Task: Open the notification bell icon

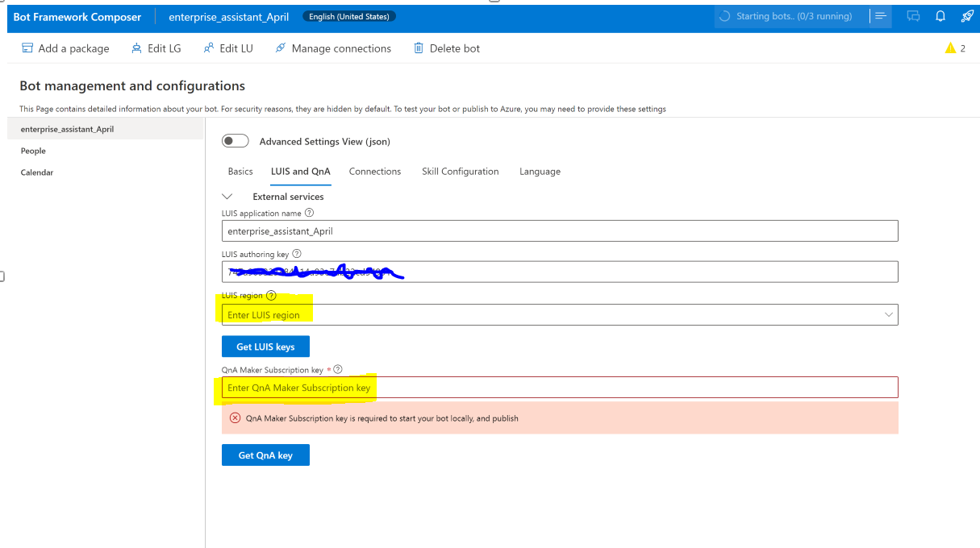Action: [940, 16]
